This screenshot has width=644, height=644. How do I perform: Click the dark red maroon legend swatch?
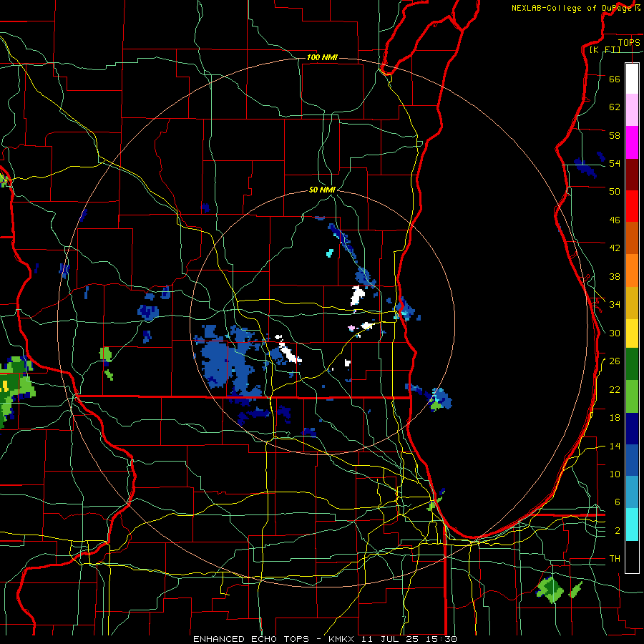pyautogui.click(x=632, y=174)
